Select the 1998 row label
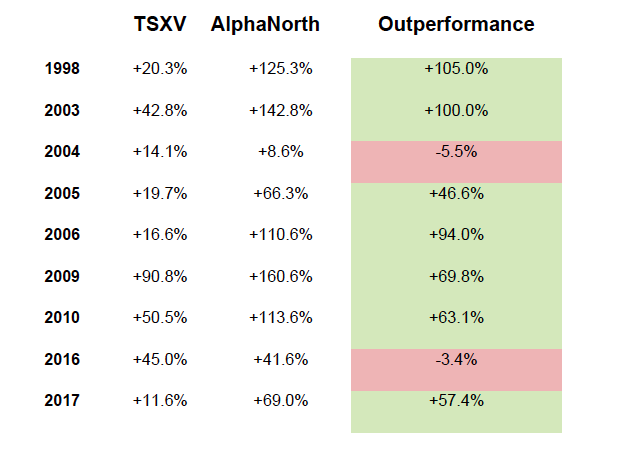The image size is (627, 467). (x=62, y=69)
